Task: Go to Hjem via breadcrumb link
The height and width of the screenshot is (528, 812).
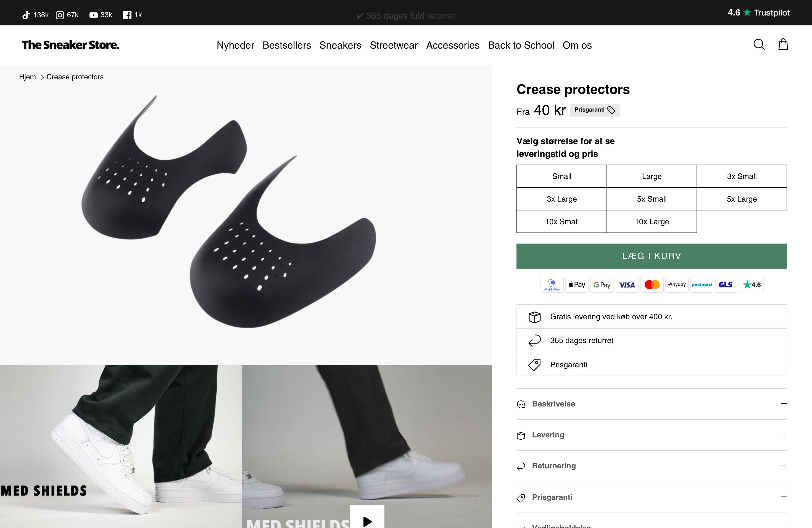Action: (x=27, y=77)
